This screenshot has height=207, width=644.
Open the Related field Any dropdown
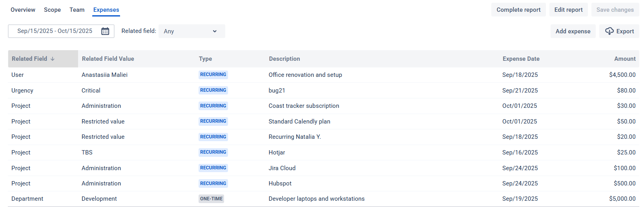pos(192,31)
